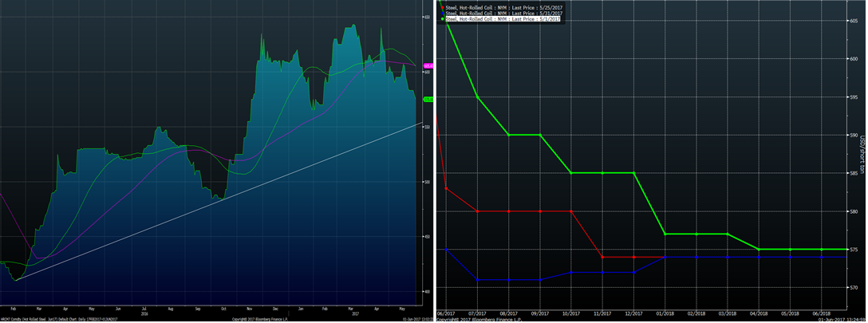Click the red 5/25/2017 legend marker
The width and height of the screenshot is (868, 323).
tap(441, 7)
